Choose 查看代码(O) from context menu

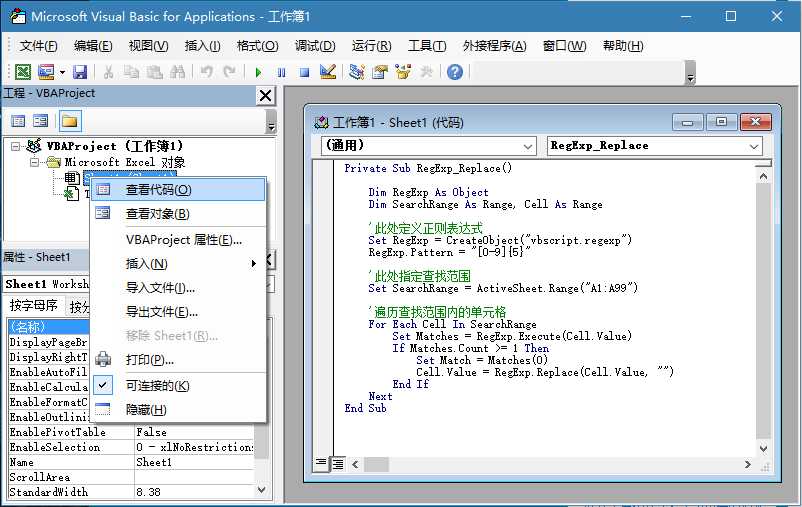[179, 190]
